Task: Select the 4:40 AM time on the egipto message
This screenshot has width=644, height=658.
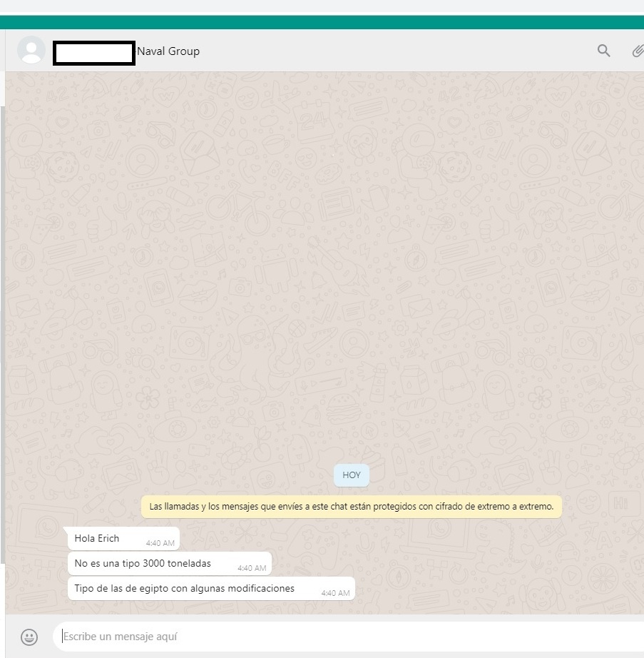Action: tap(335, 593)
